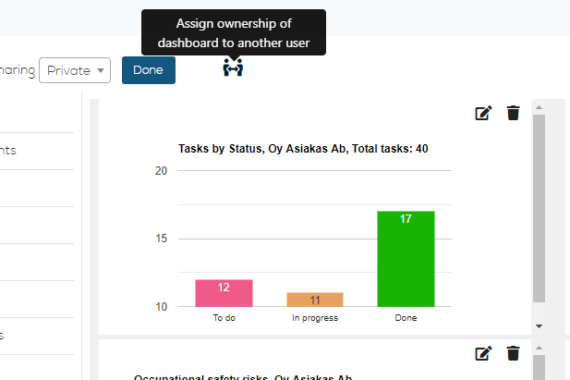Click the Occupational safety widget scrollbar thumb
Viewport: 570px width, 380px height.
pyautogui.click(x=539, y=368)
